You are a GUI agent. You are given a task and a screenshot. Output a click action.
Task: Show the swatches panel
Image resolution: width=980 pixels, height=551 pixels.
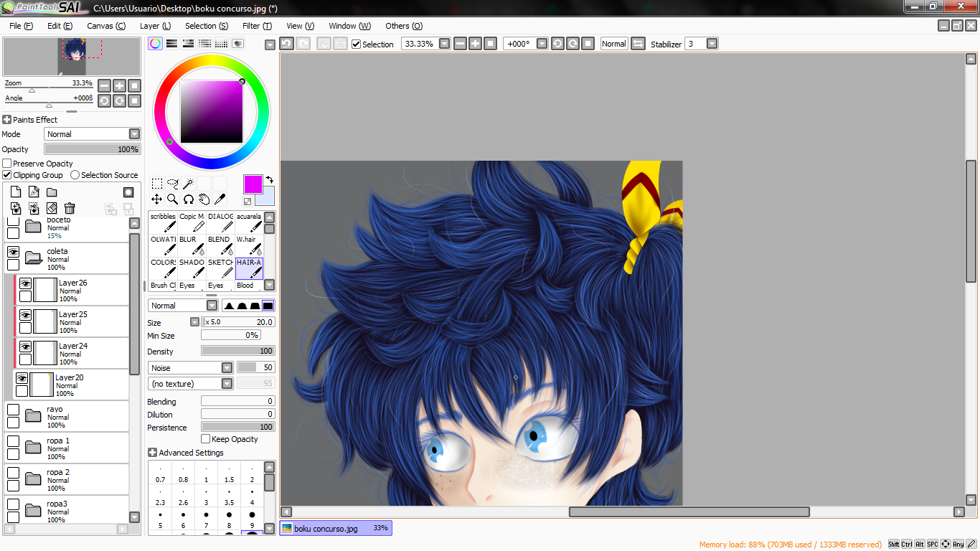click(221, 44)
